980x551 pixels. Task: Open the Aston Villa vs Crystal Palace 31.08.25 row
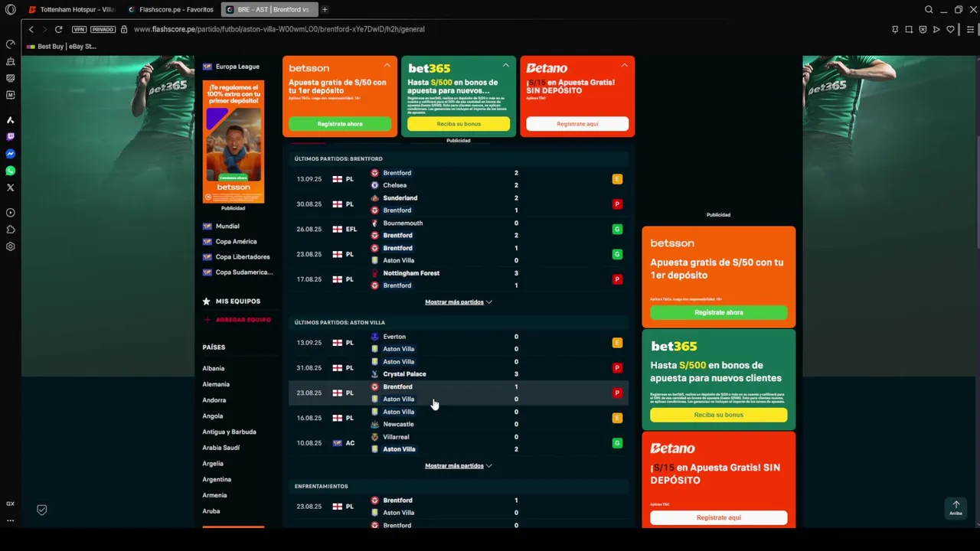458,368
